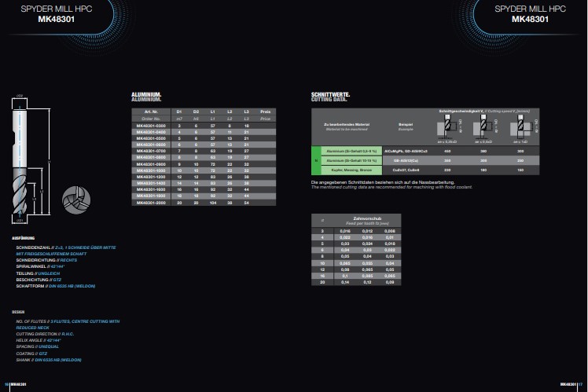This screenshot has width=588, height=392.
Task: Click the 'SCHNEIDRICHTUNG // RECHTS' line
Action: (46, 260)
